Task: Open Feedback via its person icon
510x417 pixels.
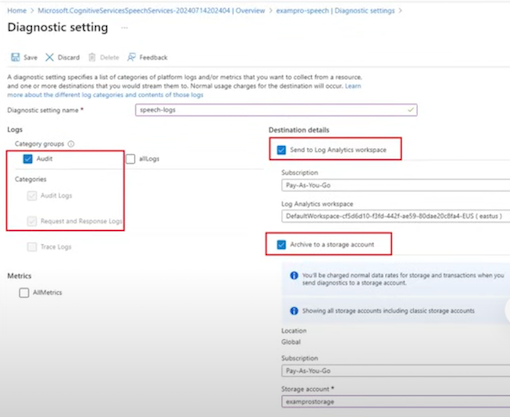Action: [131, 57]
